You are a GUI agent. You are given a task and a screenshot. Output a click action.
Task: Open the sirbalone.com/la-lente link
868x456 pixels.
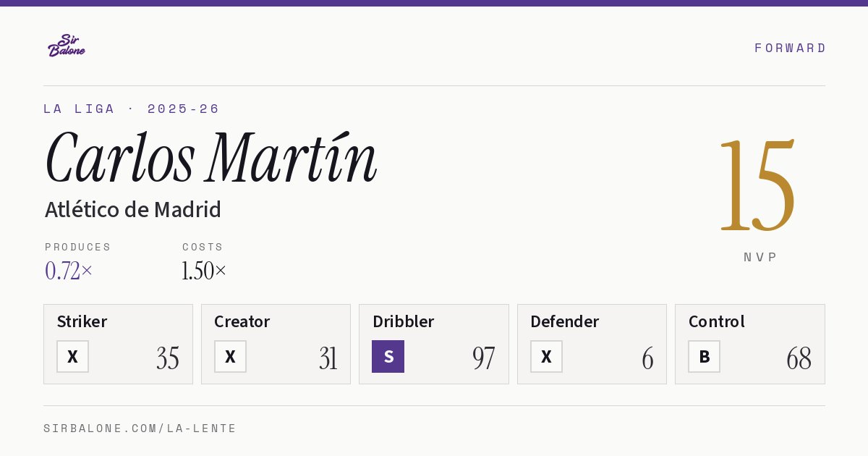[x=140, y=428]
